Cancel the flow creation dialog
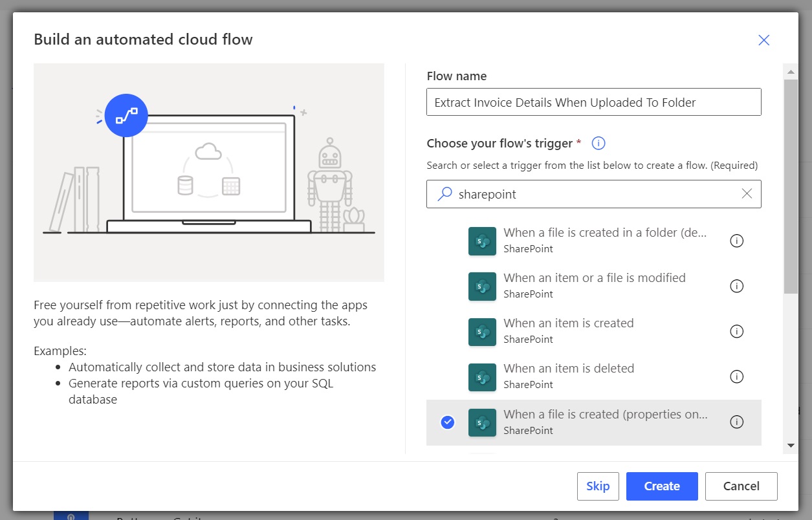 (741, 486)
